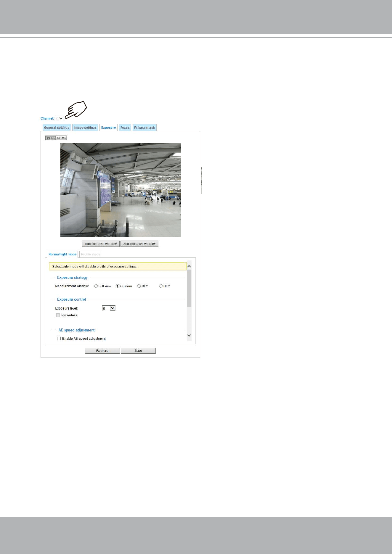Choose BLC measurement window
Screen dimensions: 392x554
click(139, 286)
